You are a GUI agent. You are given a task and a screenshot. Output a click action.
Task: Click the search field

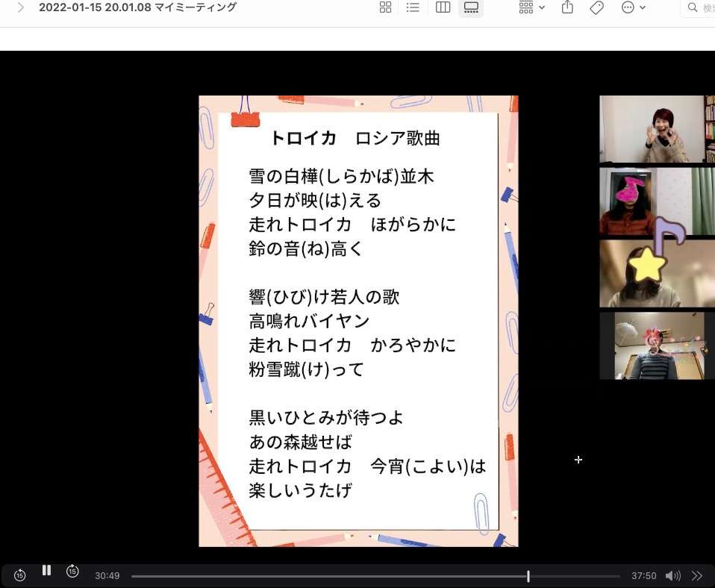point(700,7)
